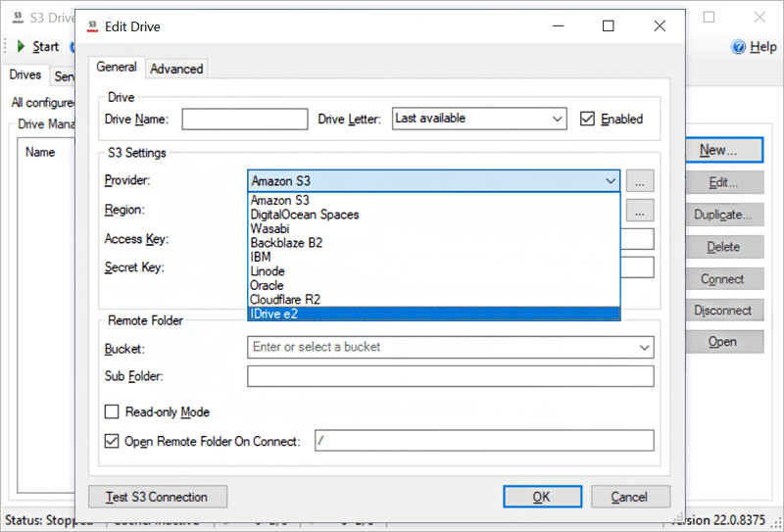Select the highlighted IDrive e2 option
784x532 pixels.
point(433,314)
